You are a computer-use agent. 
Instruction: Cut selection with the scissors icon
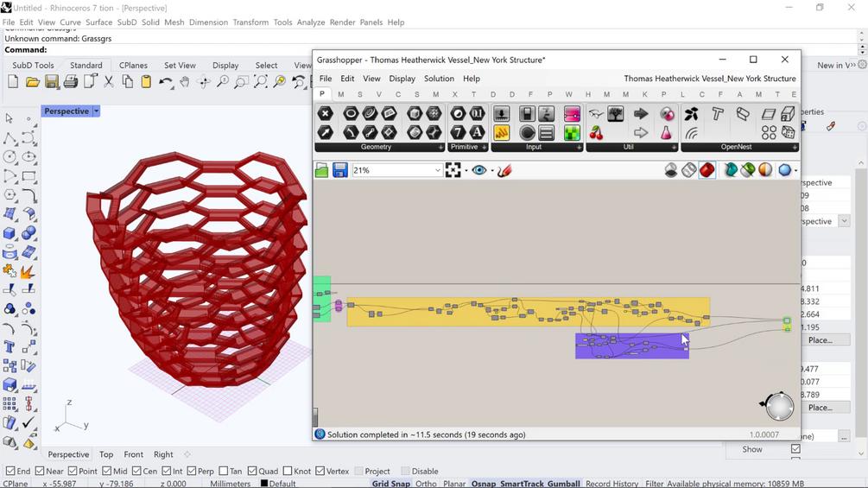point(109,82)
